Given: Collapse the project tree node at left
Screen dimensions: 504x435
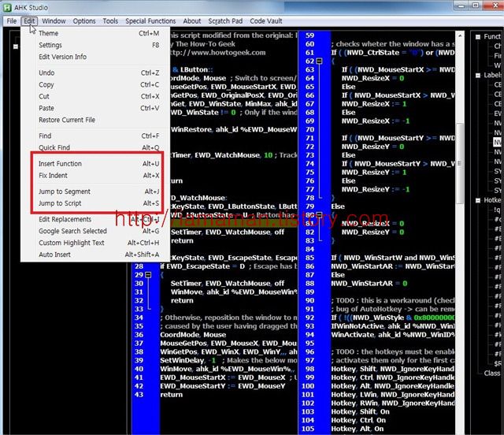Looking at the screenshot, I should [16, 46].
